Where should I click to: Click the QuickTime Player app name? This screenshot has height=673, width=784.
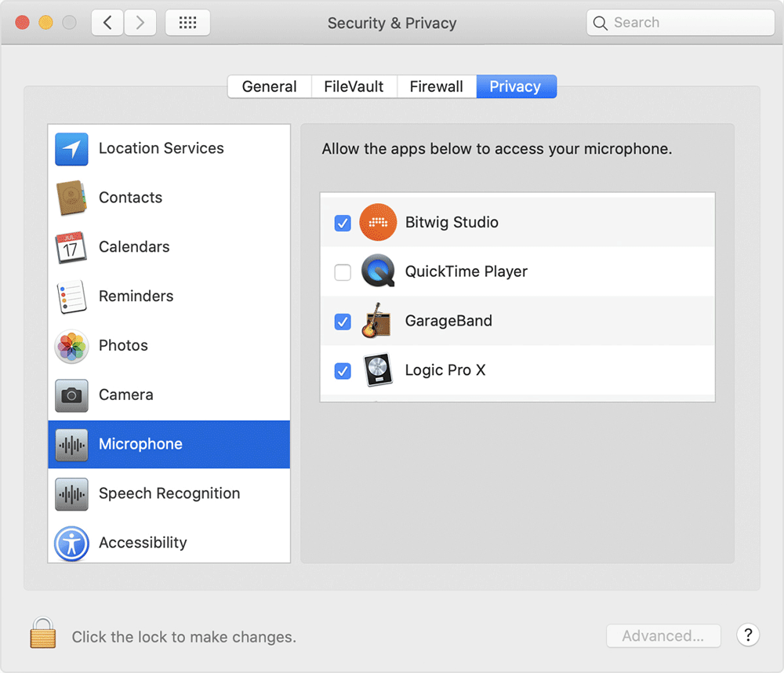466,271
